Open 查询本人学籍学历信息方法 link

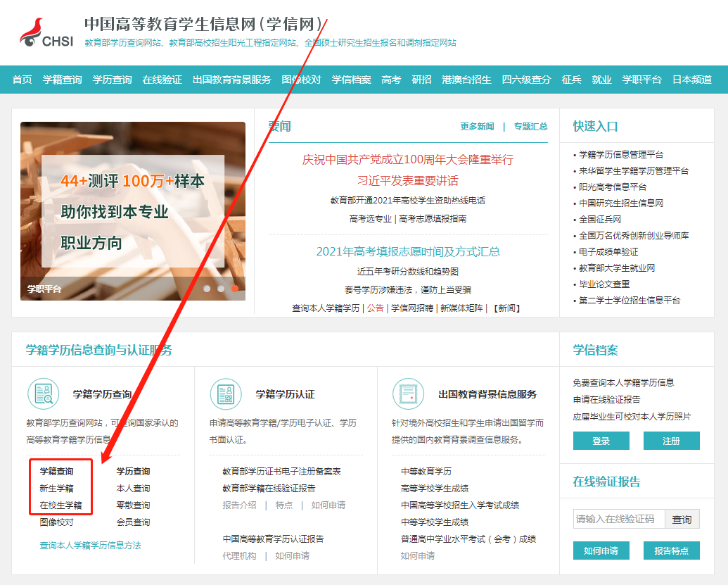pos(91,546)
